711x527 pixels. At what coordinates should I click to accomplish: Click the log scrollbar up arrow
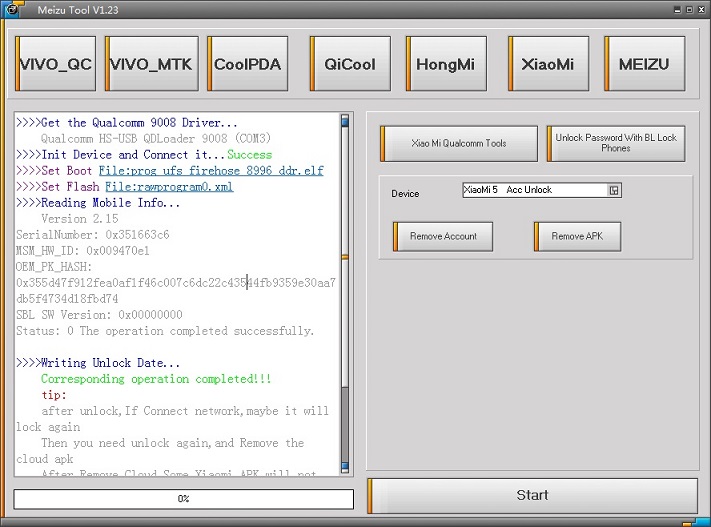point(345,121)
